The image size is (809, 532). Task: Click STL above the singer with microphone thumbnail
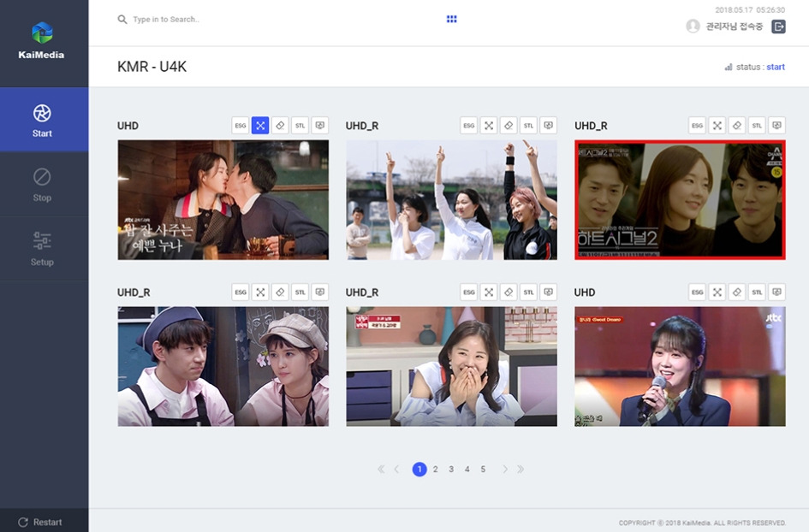click(x=757, y=293)
